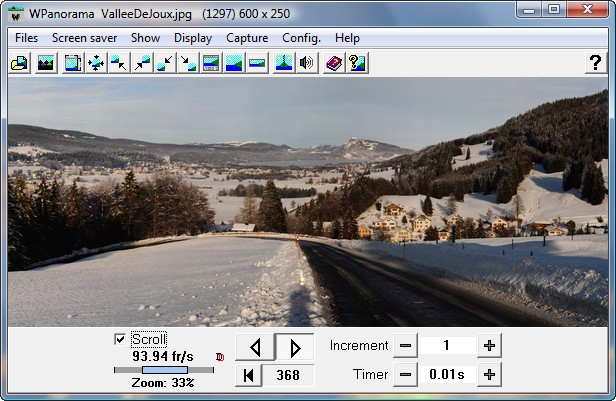Move window to top-left corner icon

coord(119,63)
